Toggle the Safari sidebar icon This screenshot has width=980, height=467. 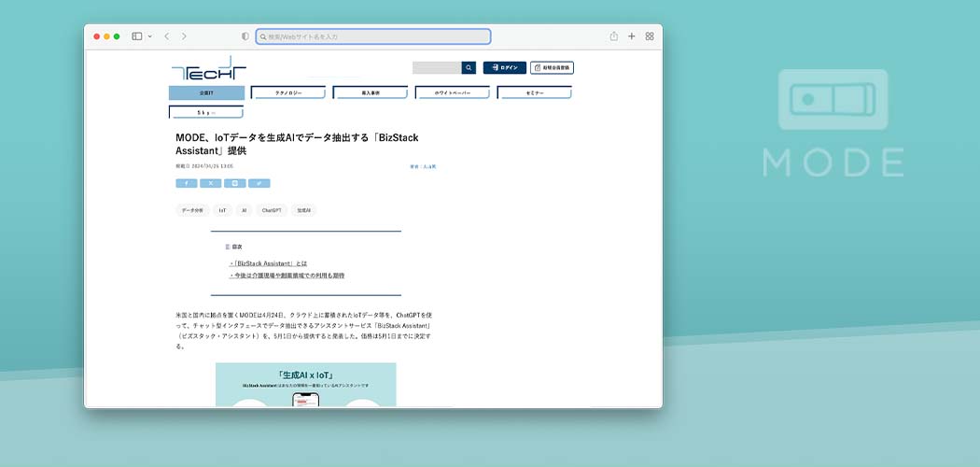(x=136, y=36)
